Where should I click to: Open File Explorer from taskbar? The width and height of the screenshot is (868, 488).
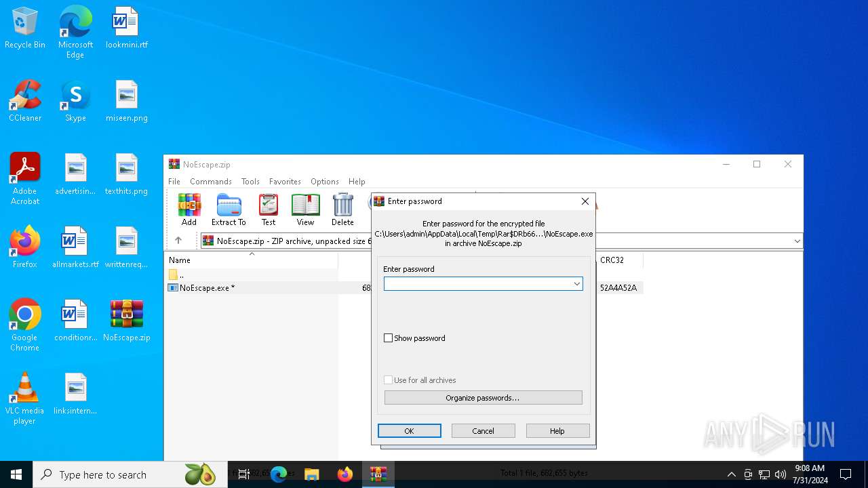[x=312, y=474]
